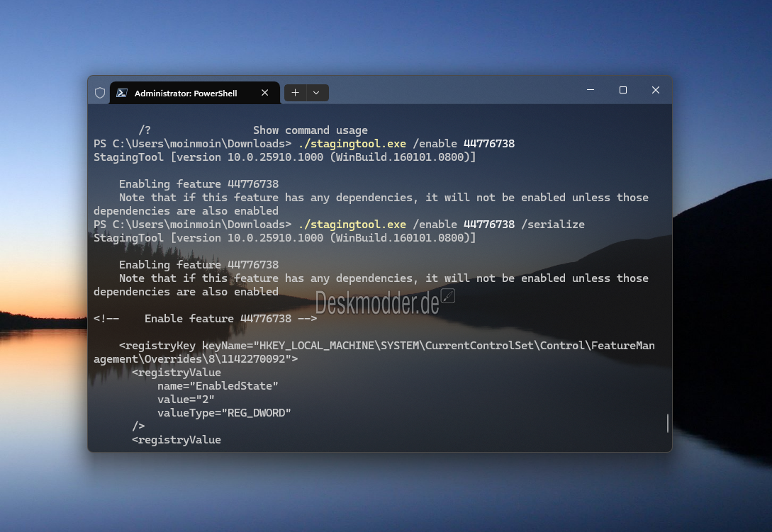Click the "Show command usage" text
The image size is (772, 532).
[311, 130]
